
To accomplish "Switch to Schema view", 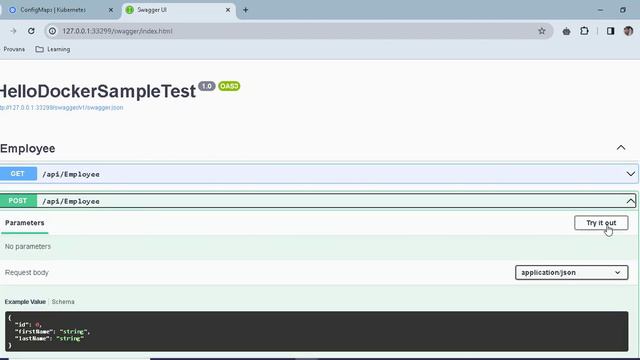I will pos(63,302).
